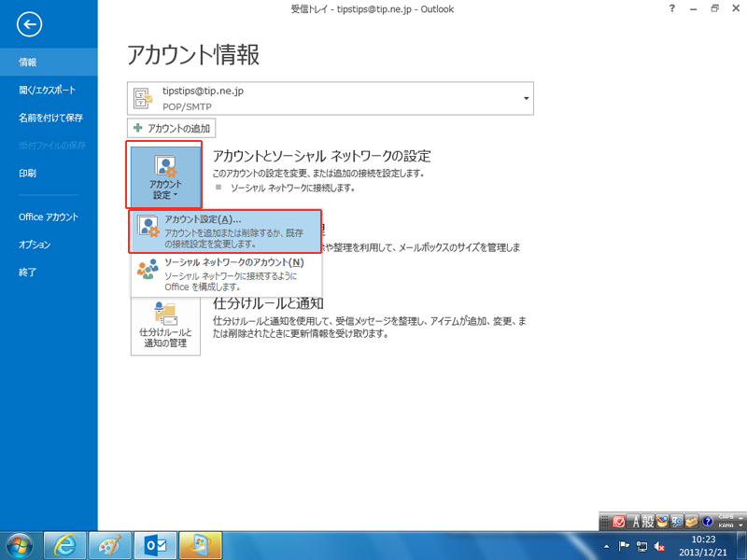Click the アカウントの追加 button
Screen dimensions: 747x560
tap(172, 128)
